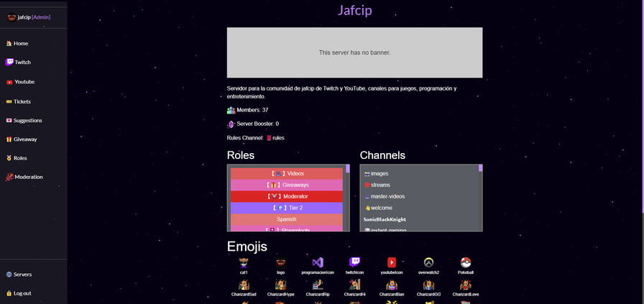Click the Roles list scrollbar
This screenshot has height=304, width=644.
point(347,198)
